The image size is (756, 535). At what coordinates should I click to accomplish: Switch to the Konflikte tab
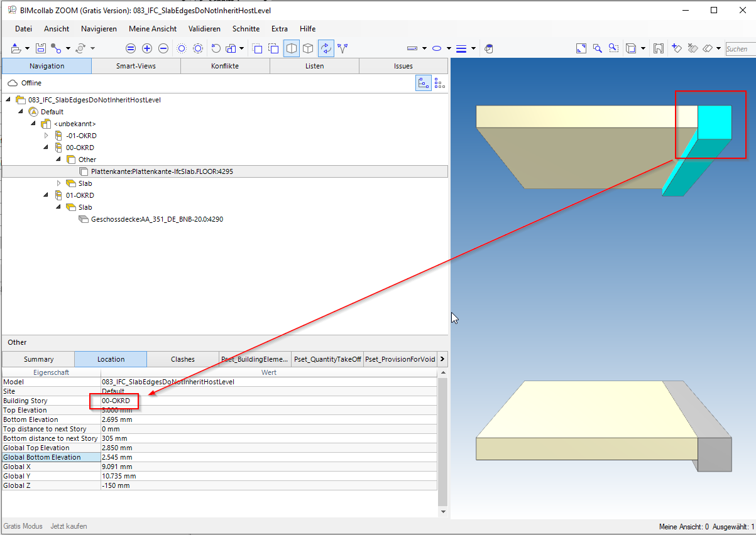225,66
